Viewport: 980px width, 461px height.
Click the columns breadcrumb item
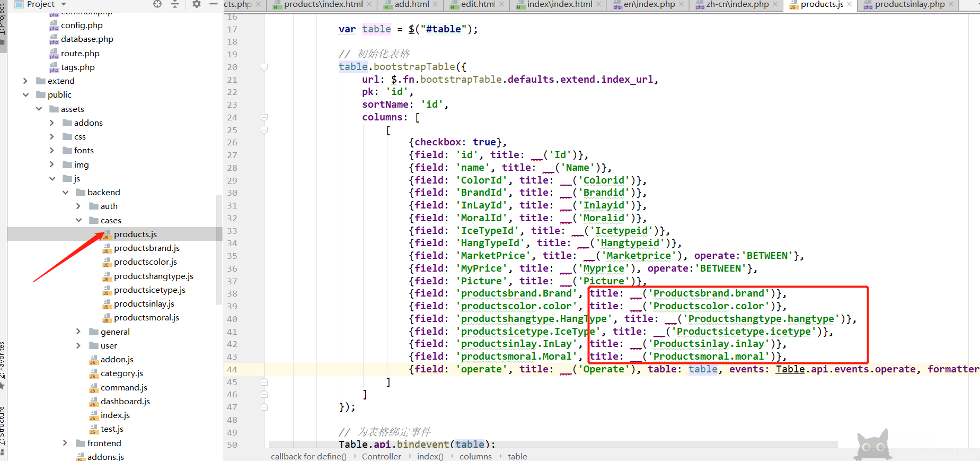(475, 456)
